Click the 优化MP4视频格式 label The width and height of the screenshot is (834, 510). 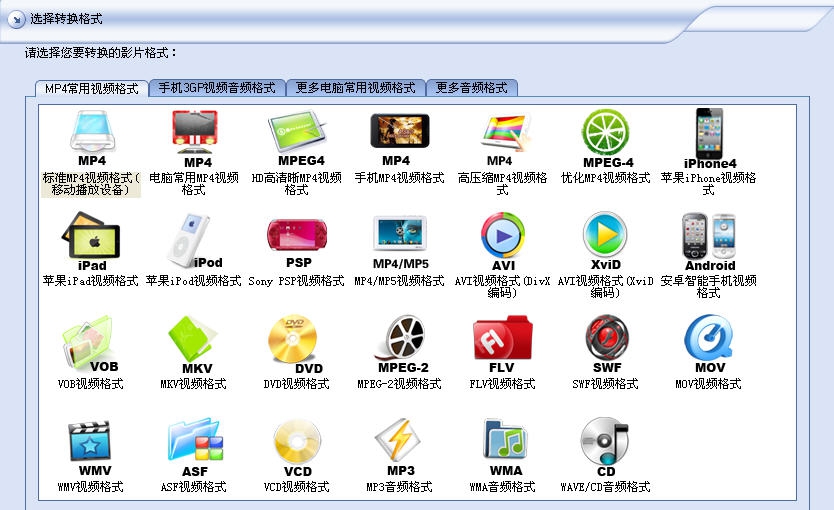coord(605,178)
